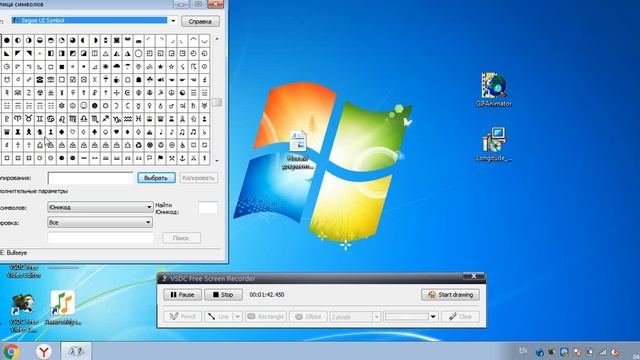Click the Выбрать select button

[156, 178]
